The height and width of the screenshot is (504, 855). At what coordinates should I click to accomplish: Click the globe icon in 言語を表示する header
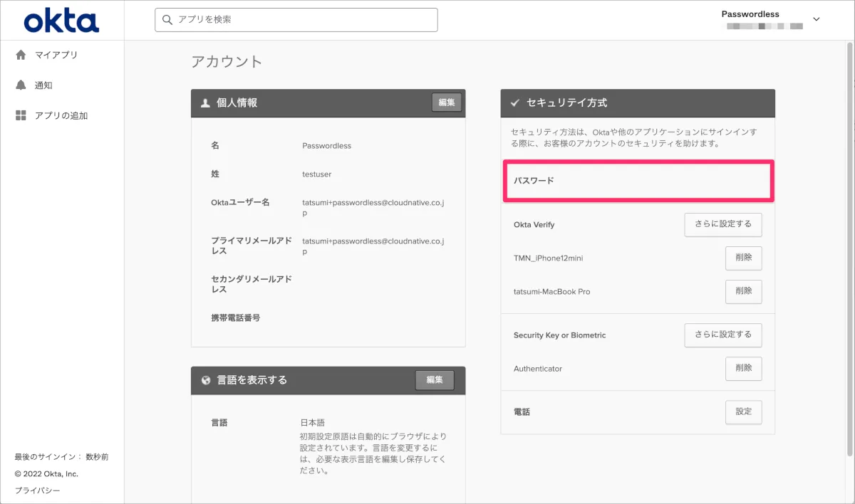pos(206,380)
